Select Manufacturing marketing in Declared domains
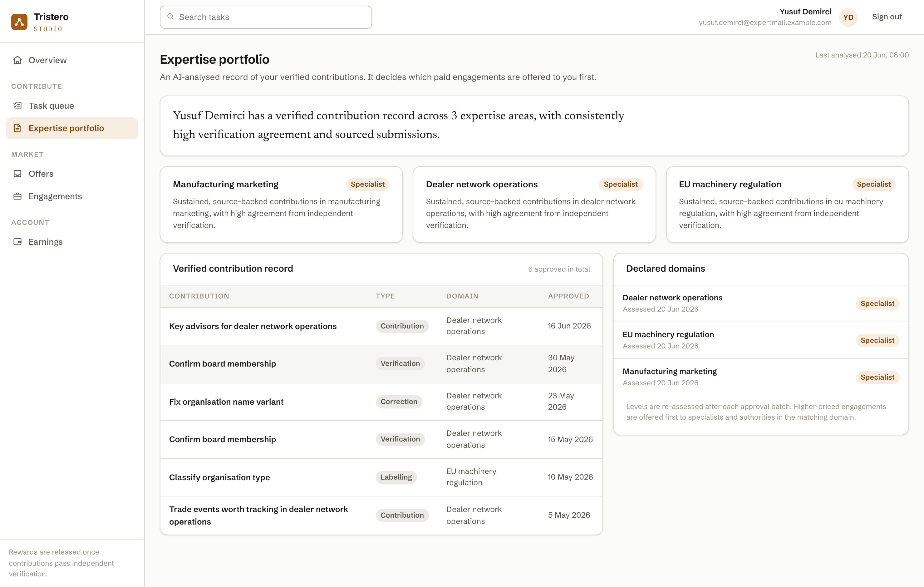The width and height of the screenshot is (924, 587). [760, 377]
